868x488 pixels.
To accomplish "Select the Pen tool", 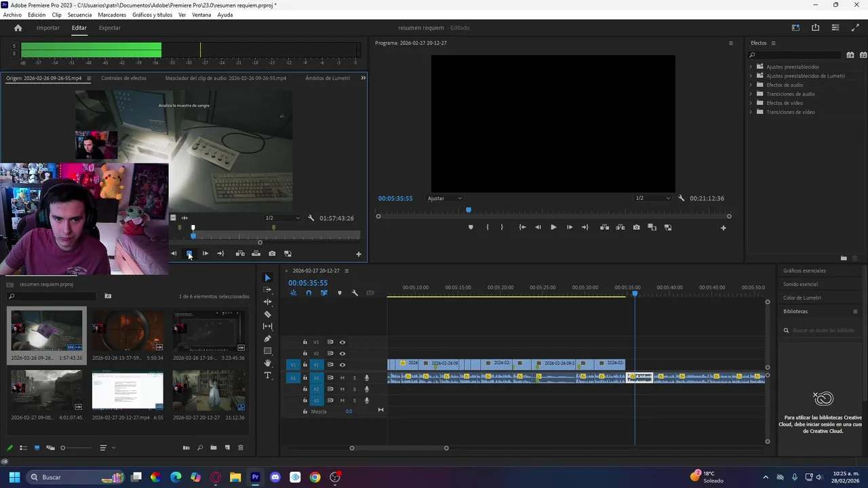I will click(267, 338).
